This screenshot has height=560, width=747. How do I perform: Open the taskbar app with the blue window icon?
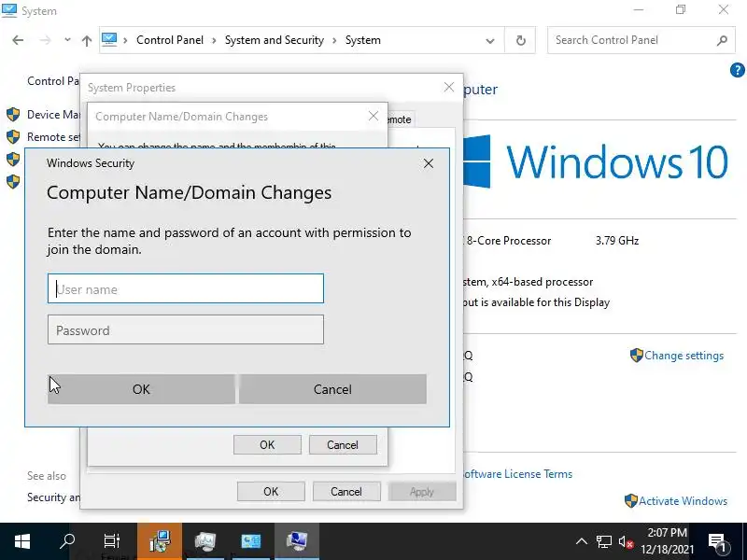click(250, 541)
